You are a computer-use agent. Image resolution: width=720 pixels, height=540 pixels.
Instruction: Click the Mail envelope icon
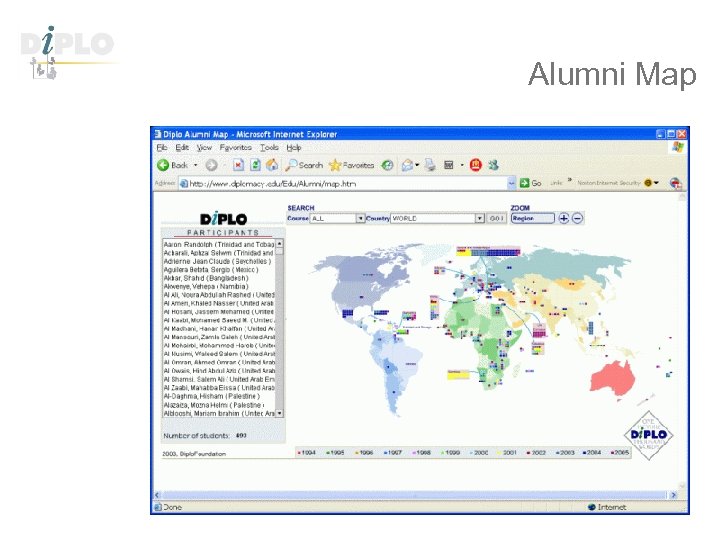click(x=407, y=165)
